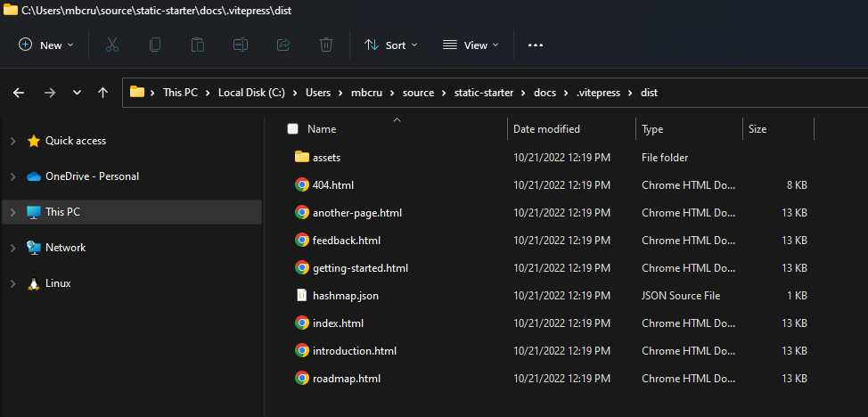The image size is (868, 417).
Task: Click the 8 KB size cell
Action: tap(797, 185)
